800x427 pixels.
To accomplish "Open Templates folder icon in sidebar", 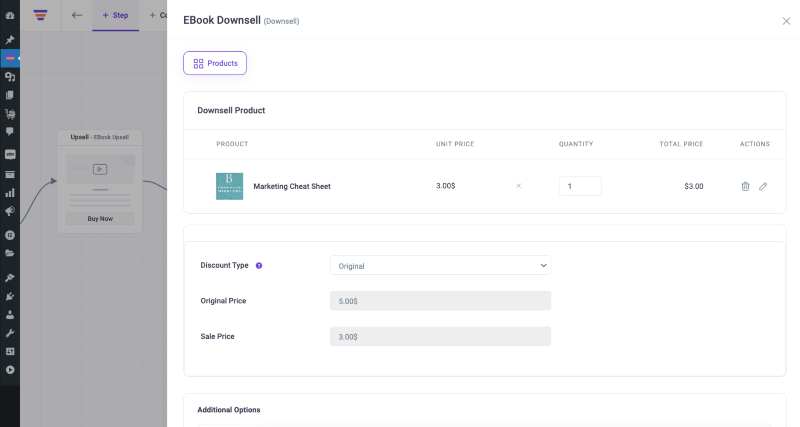I will [x=10, y=253].
